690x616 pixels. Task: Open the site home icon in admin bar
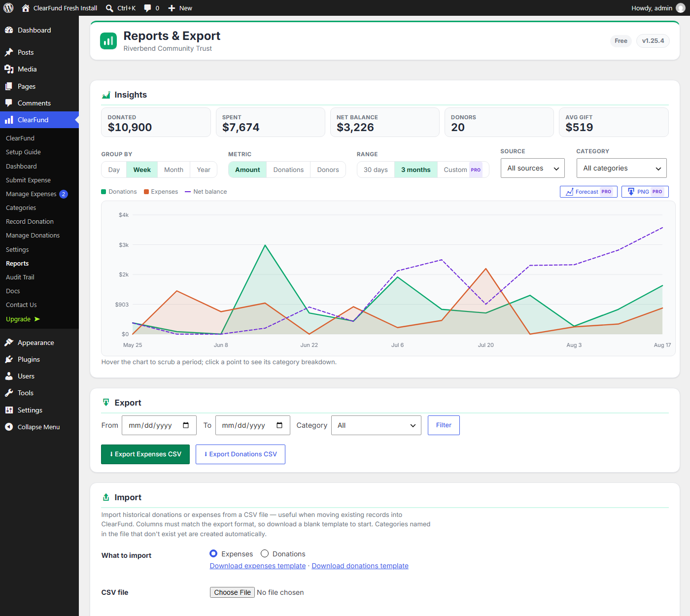26,8
